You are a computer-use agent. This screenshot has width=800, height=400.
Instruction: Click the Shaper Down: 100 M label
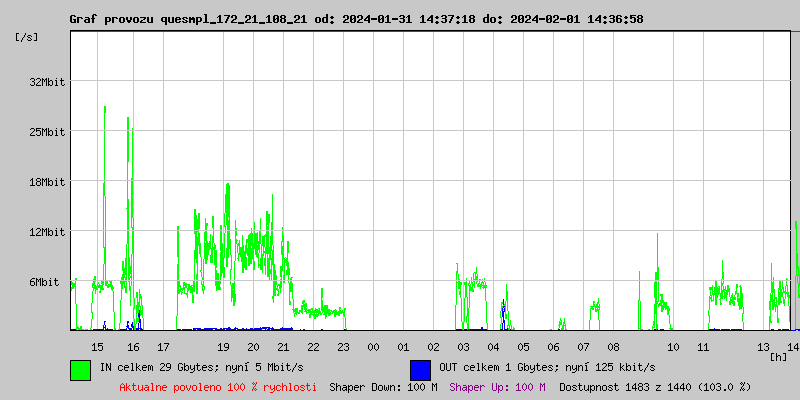(383, 386)
